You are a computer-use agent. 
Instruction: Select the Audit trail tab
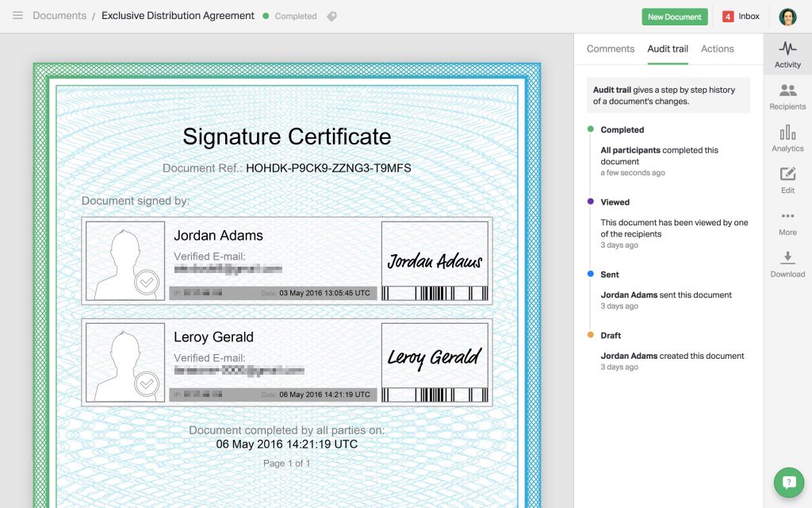click(x=668, y=48)
